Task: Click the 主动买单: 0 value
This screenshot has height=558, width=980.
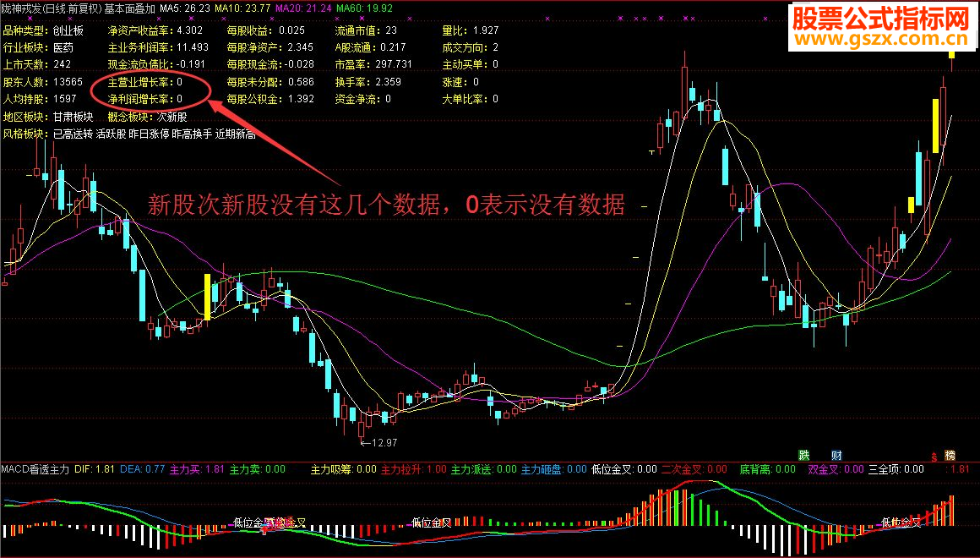Action: [470, 63]
